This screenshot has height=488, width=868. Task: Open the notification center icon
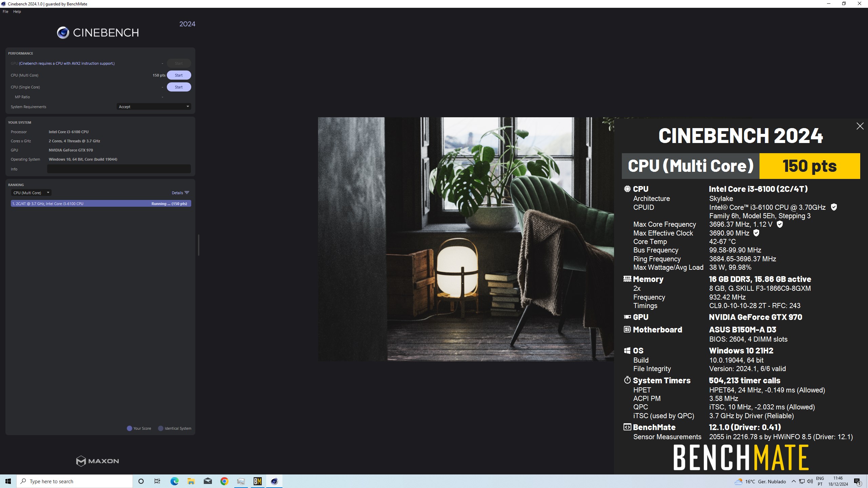857,482
